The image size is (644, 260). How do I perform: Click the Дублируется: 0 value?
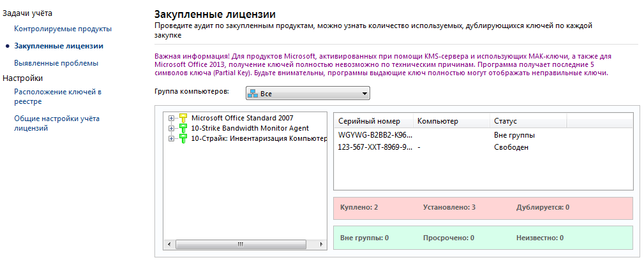tap(543, 207)
